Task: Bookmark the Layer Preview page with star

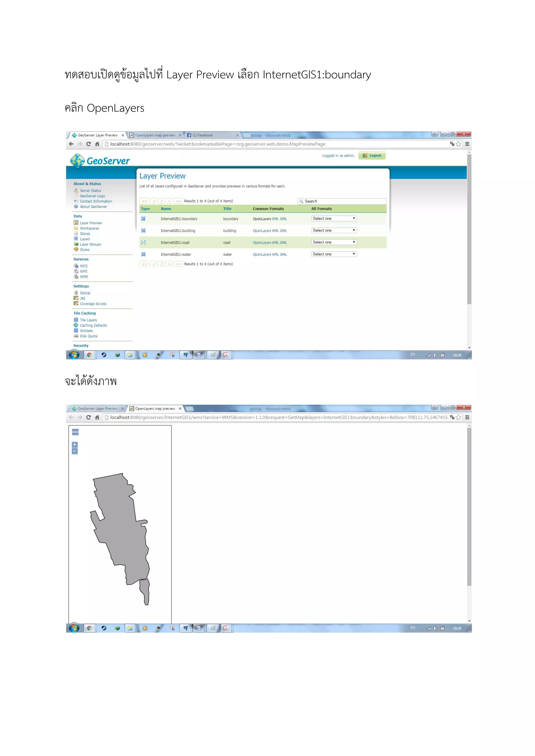Action: pos(458,144)
